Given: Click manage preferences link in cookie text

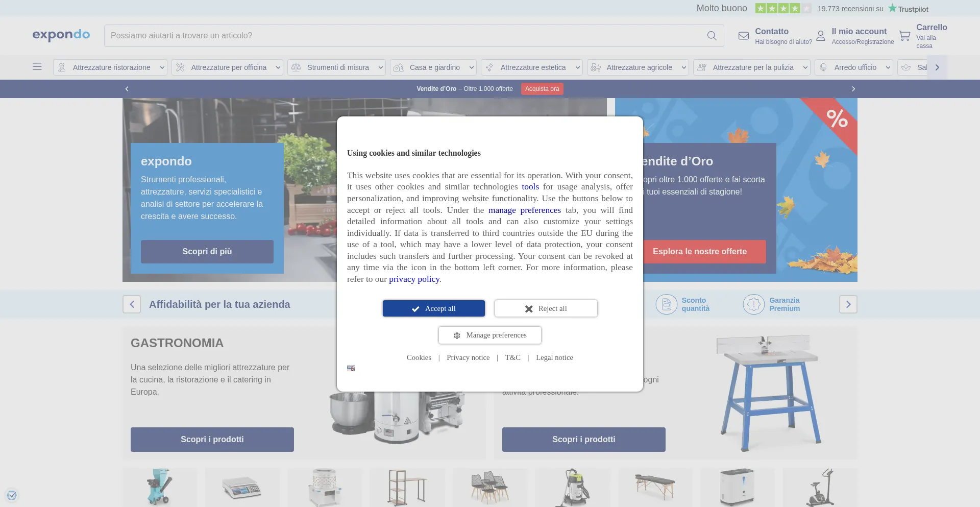Looking at the screenshot, I should tap(525, 210).
